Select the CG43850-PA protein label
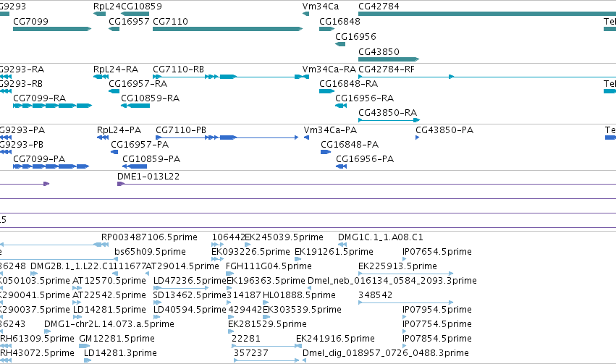 point(444,130)
